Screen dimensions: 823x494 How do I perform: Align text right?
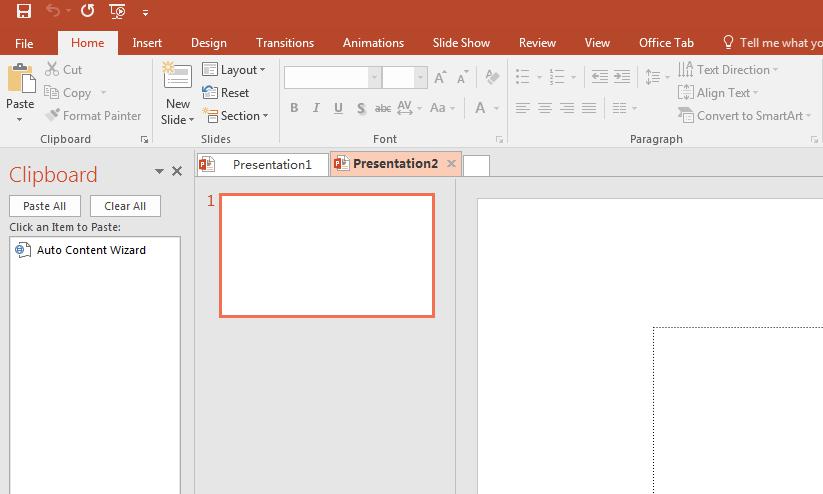coord(567,108)
